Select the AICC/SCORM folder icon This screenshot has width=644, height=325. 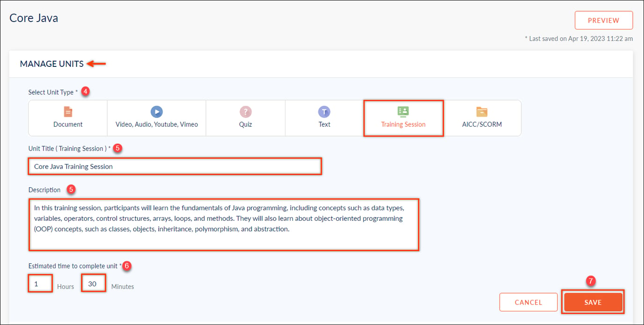(482, 112)
